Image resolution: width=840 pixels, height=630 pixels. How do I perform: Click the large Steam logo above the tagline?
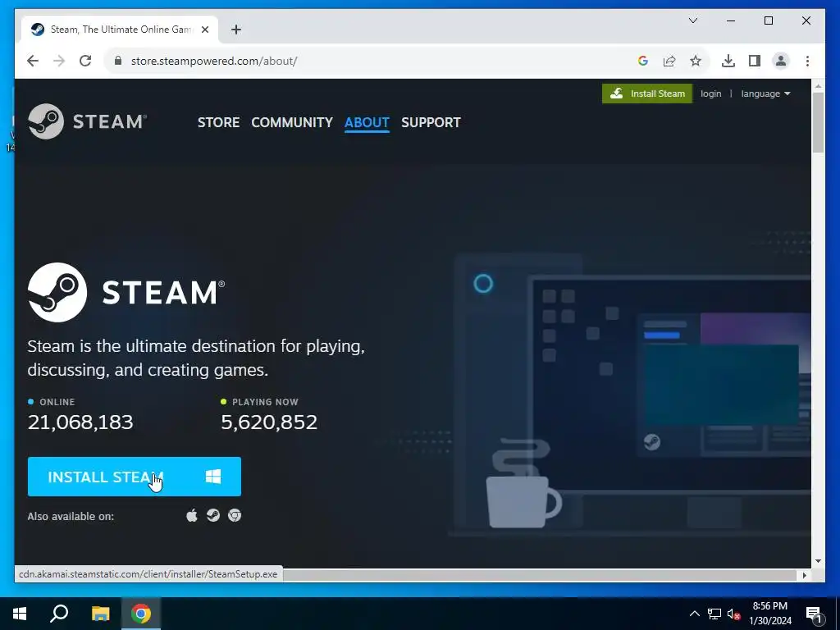(126, 293)
